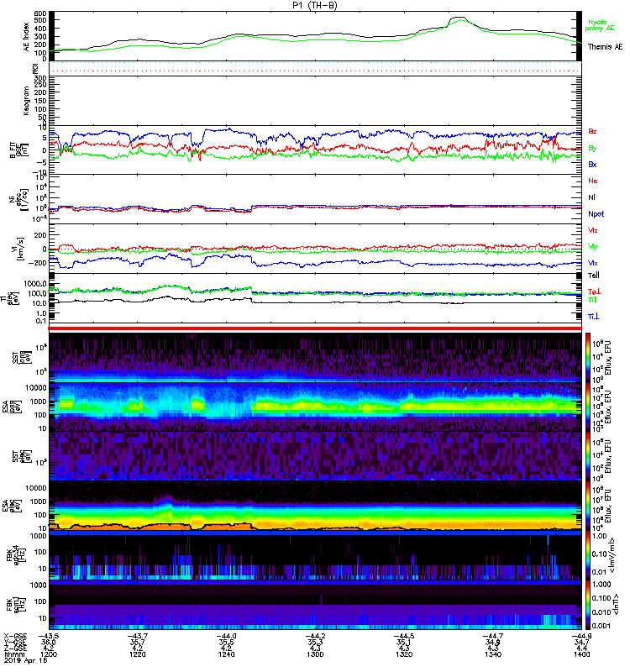The height and width of the screenshot is (672, 630).
Task: Click the 1200 time tick label
Action: (48, 654)
